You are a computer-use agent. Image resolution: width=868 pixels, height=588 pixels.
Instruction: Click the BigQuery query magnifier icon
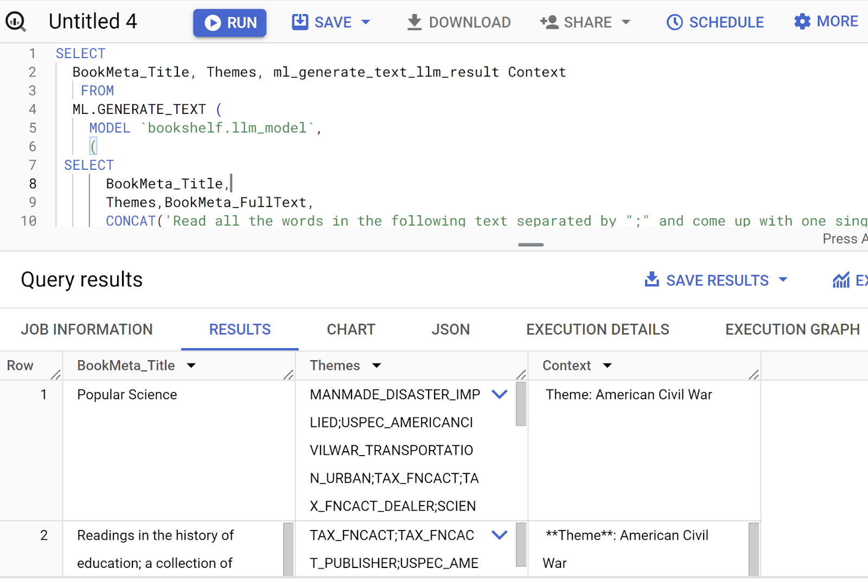pyautogui.click(x=15, y=22)
